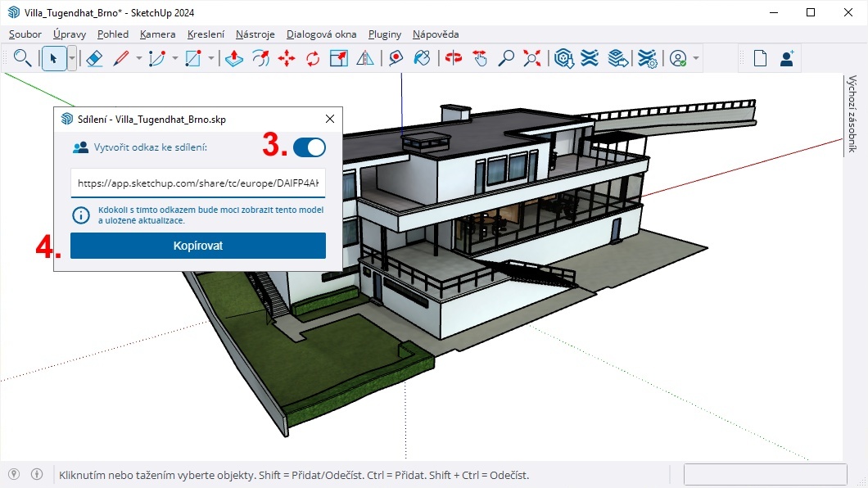Expand the user account dropdown arrow
Screen dimensions: 868x488
[696, 58]
